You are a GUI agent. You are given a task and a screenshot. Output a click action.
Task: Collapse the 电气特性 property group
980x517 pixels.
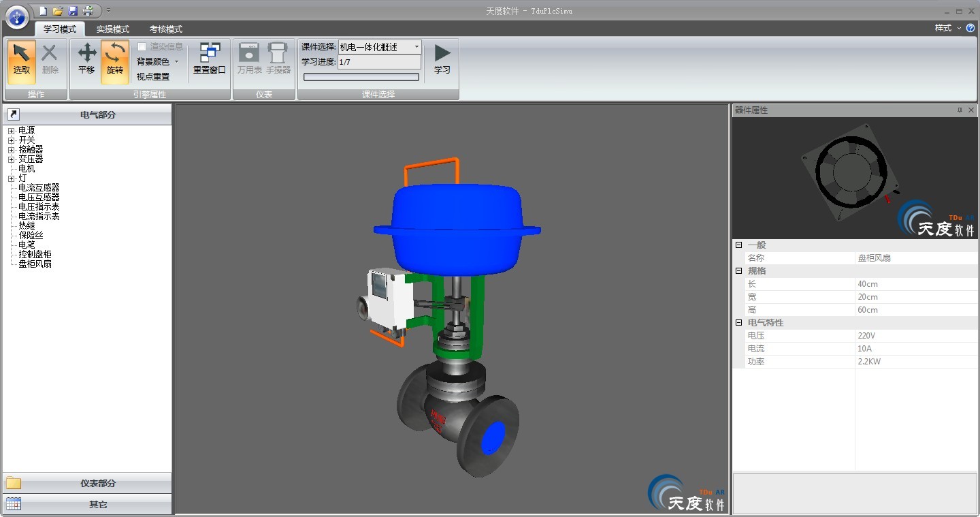tap(738, 323)
